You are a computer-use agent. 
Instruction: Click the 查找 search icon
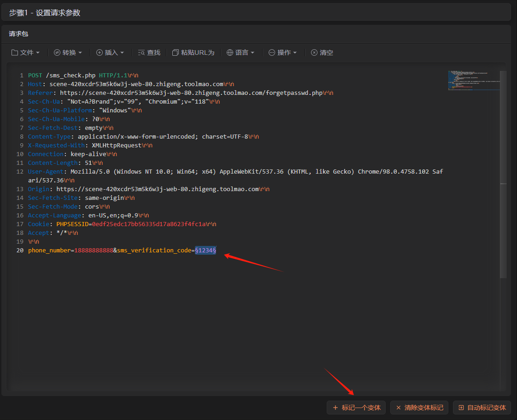coord(141,52)
